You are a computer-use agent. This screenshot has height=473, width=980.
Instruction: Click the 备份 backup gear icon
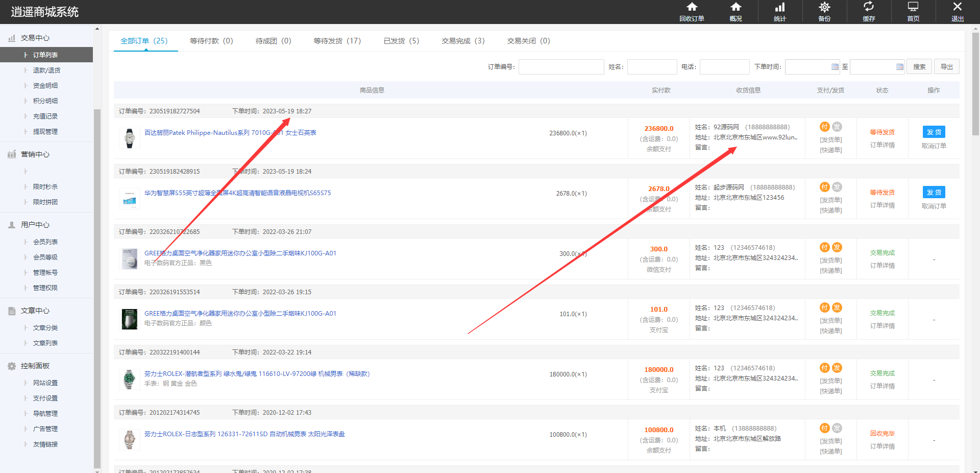pos(824,12)
